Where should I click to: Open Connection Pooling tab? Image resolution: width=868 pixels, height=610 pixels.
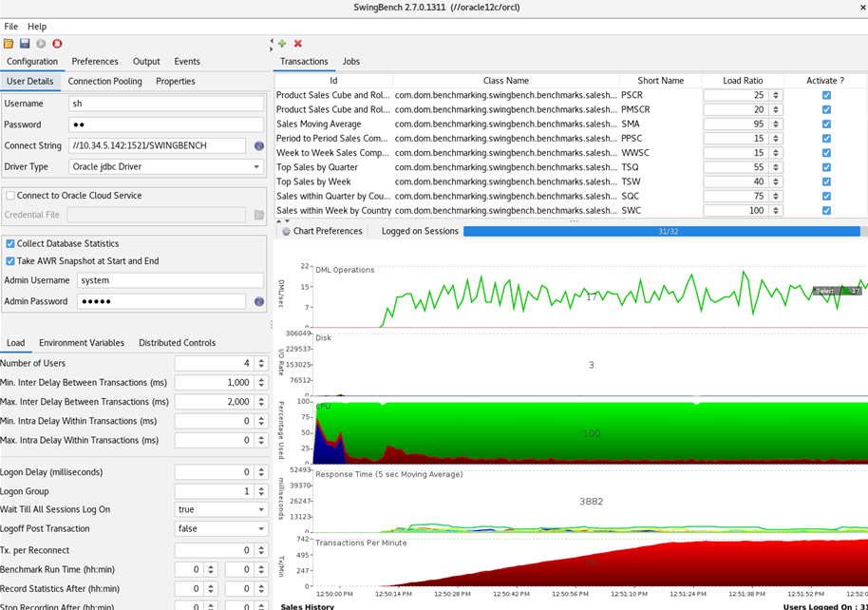coord(104,82)
